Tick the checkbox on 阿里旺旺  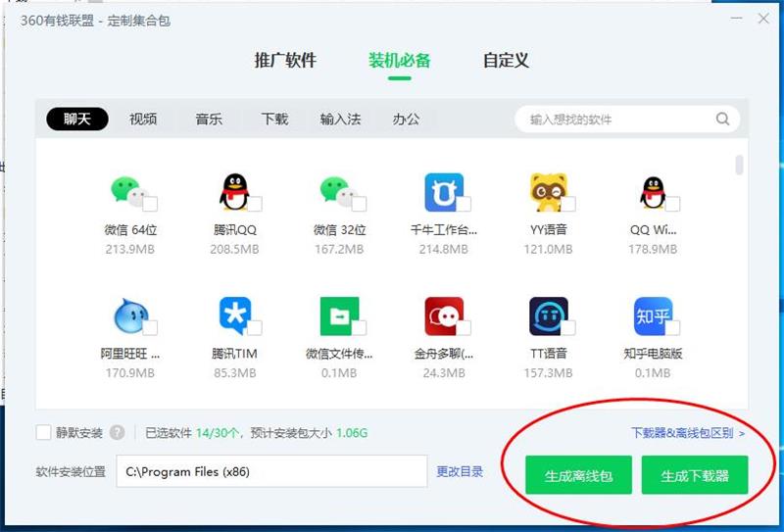point(150,327)
